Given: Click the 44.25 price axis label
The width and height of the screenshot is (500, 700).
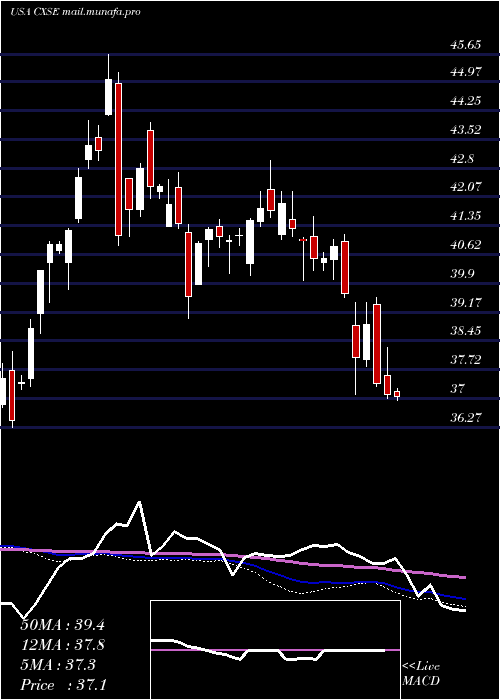Looking at the screenshot, I should pyautogui.click(x=465, y=101).
